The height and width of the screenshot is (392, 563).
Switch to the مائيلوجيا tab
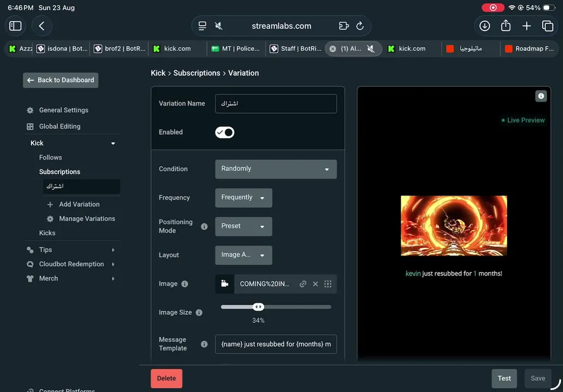(470, 49)
